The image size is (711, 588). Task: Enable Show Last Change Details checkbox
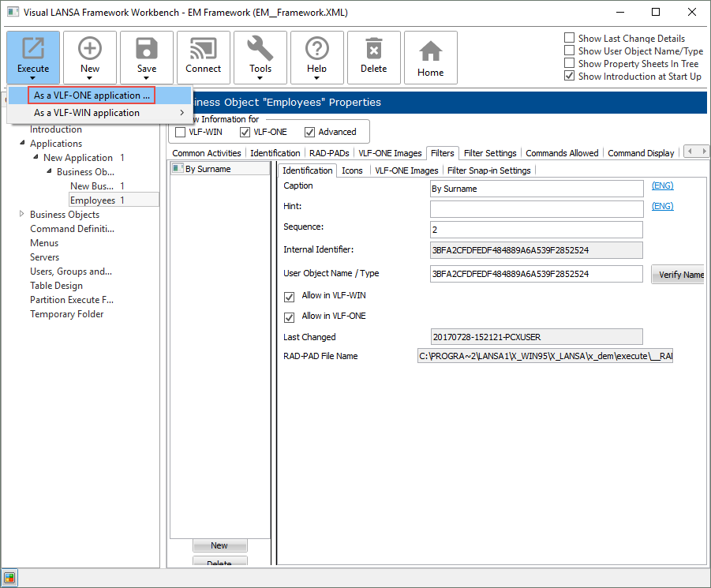tap(570, 38)
